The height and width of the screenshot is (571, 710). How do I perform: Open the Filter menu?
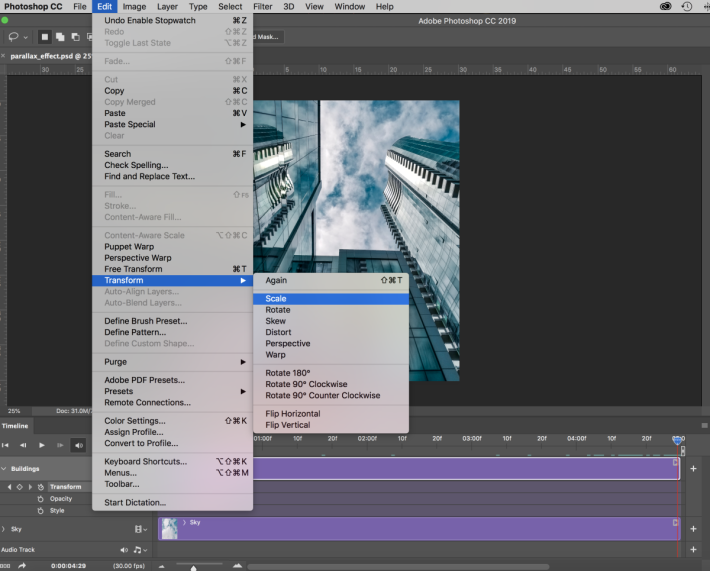[x=263, y=6]
